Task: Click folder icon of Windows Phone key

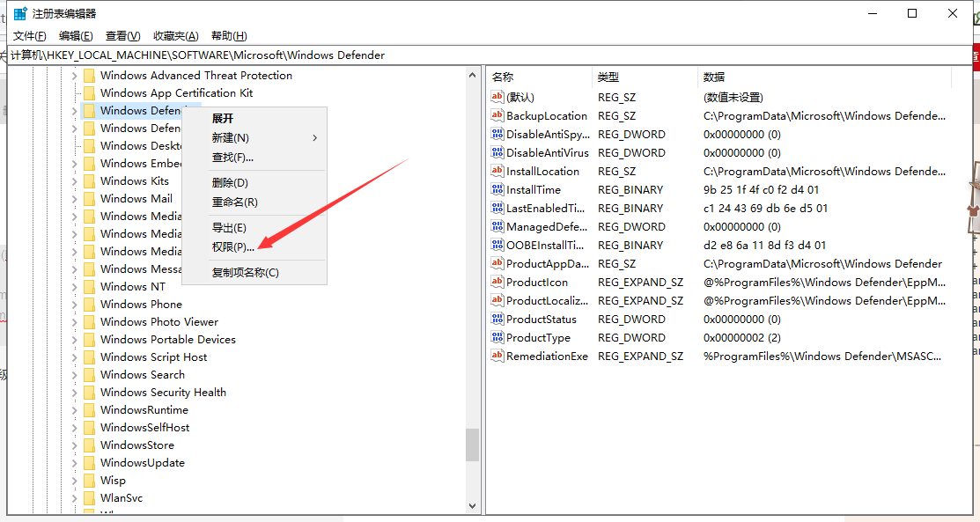Action: coord(90,305)
